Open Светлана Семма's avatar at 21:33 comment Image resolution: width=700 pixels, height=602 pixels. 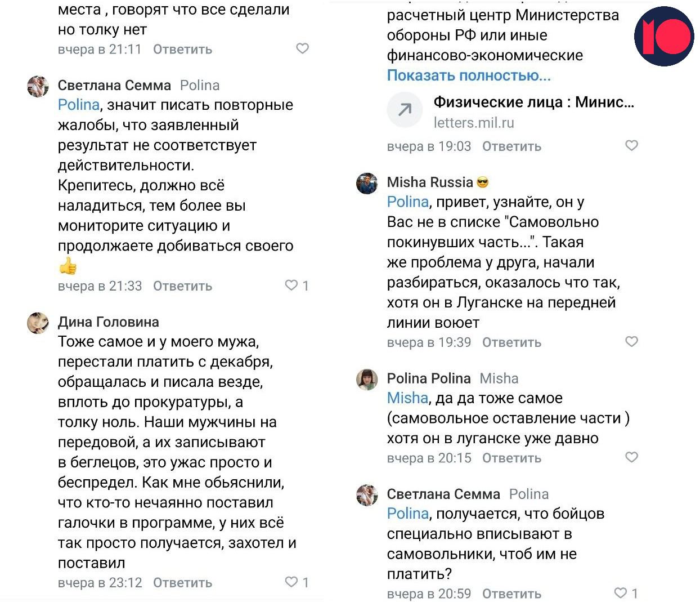coord(38,86)
